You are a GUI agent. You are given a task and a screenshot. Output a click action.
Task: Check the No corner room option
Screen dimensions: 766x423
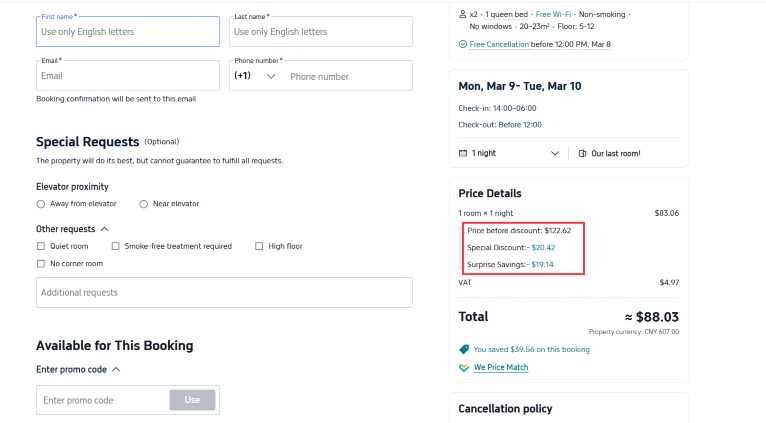(41, 264)
